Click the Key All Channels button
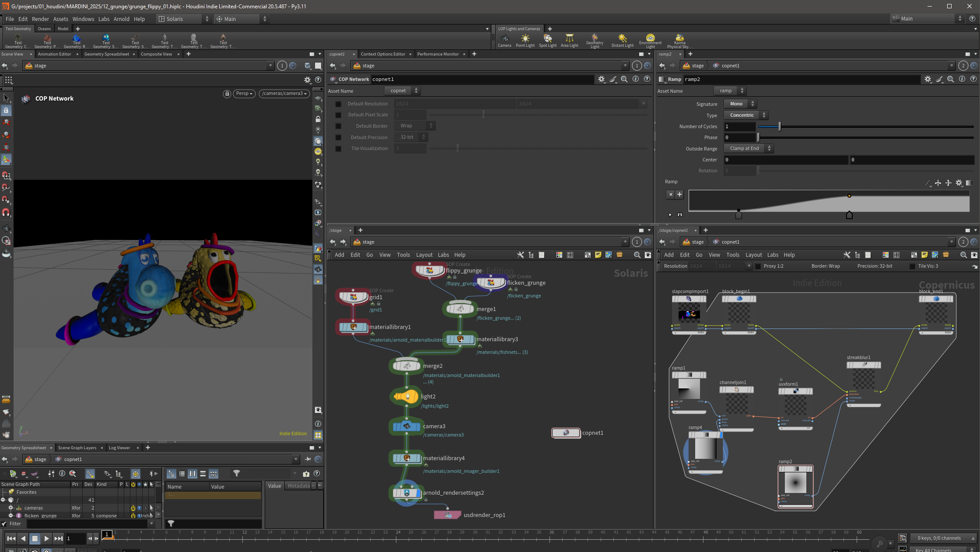Screen dimensions: 980x552 coord(942,549)
